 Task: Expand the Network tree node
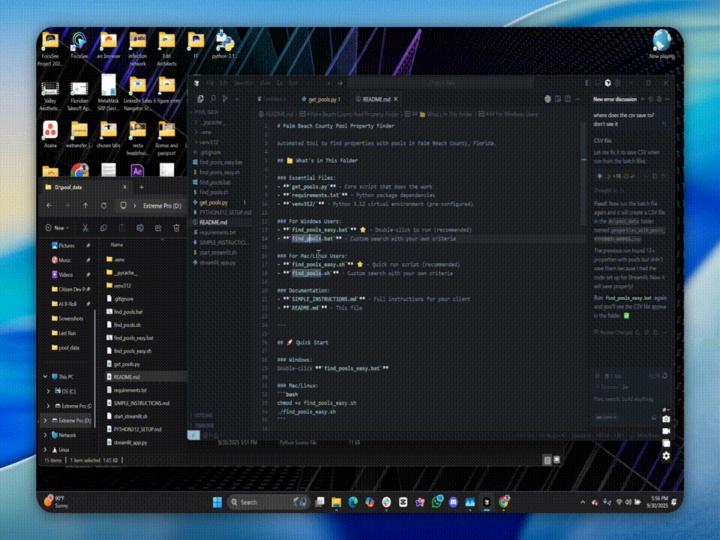click(45, 435)
